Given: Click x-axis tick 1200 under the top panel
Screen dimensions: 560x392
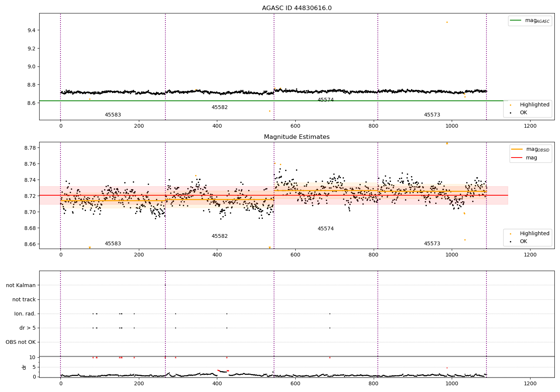Looking at the screenshot, I should click(x=530, y=126).
